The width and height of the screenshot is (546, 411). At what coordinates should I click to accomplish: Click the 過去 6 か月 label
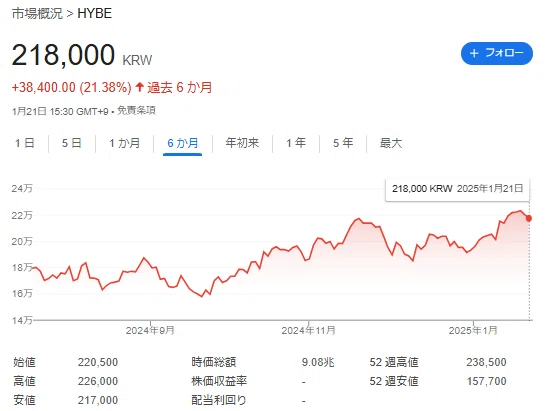point(179,87)
